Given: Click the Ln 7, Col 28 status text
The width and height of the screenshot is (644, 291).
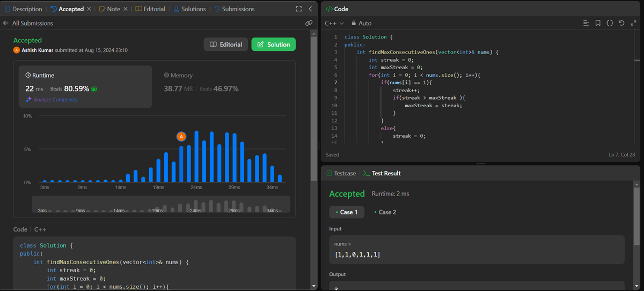Looking at the screenshot, I should click(x=623, y=155).
